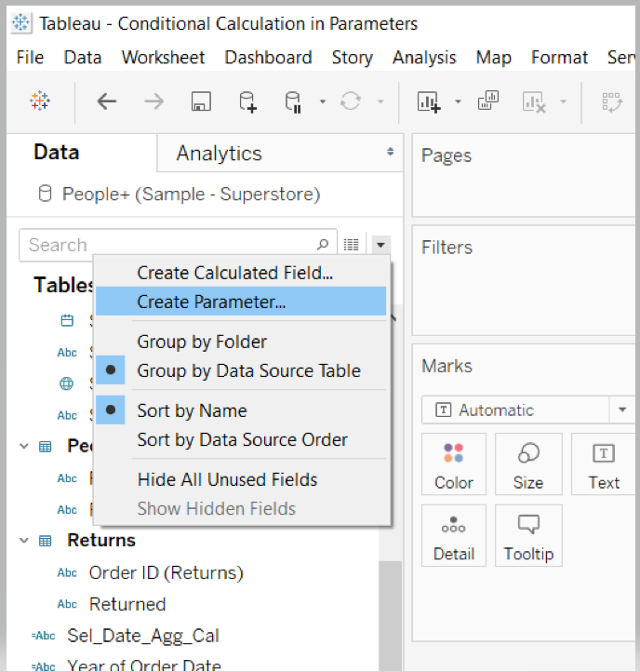Click the Filters shelf
The image size is (640, 672).
(x=524, y=281)
